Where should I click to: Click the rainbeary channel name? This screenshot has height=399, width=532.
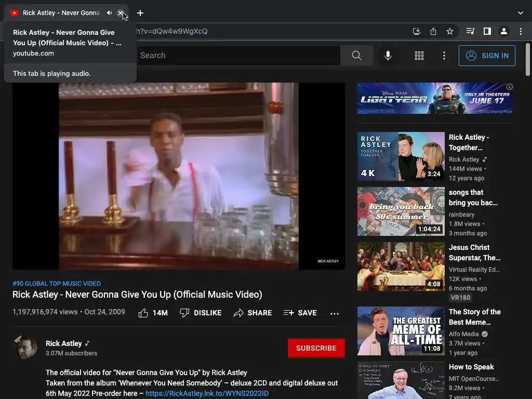point(461,215)
